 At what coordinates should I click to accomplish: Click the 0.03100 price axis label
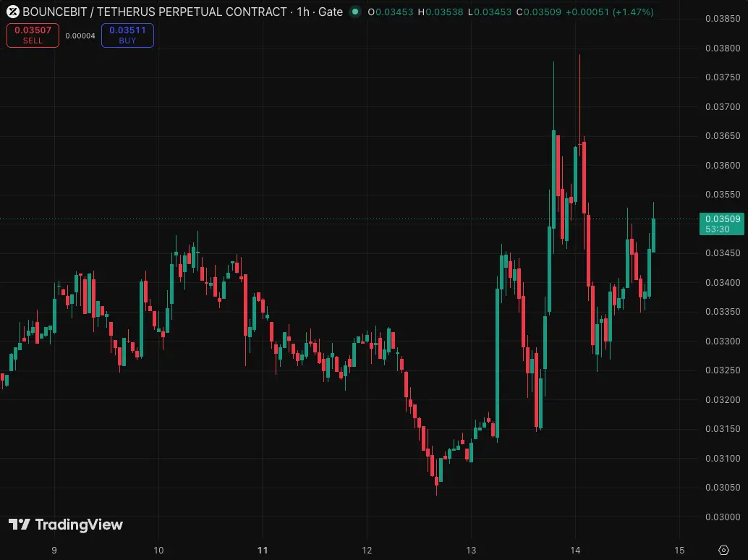(x=723, y=459)
